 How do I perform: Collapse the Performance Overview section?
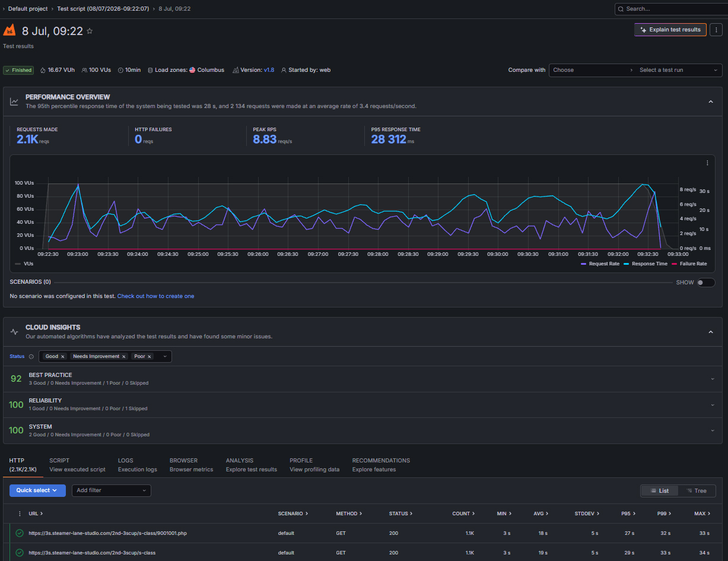point(711,102)
